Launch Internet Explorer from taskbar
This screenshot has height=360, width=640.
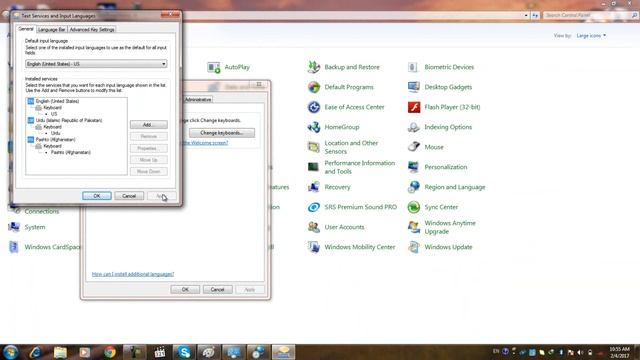(36, 352)
